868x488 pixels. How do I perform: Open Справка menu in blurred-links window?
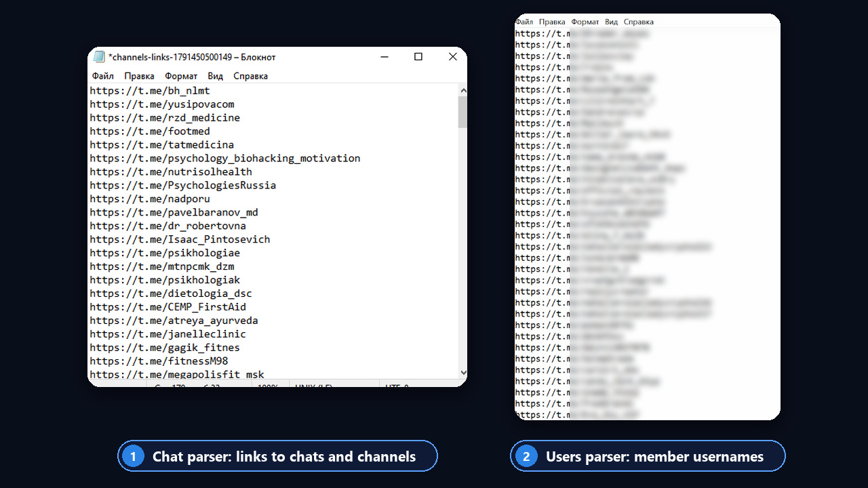click(639, 22)
